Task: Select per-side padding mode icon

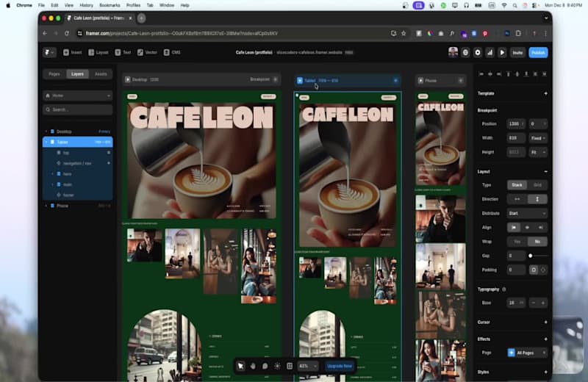Action: click(542, 270)
